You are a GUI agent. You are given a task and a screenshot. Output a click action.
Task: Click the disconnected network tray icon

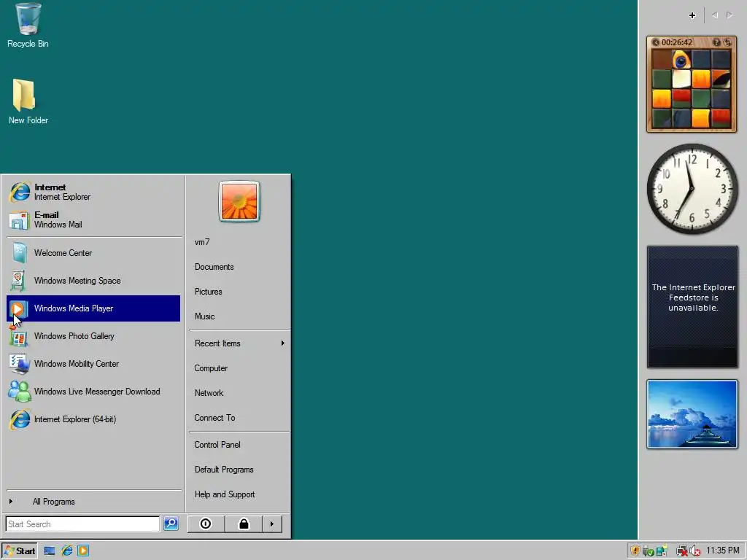point(682,551)
